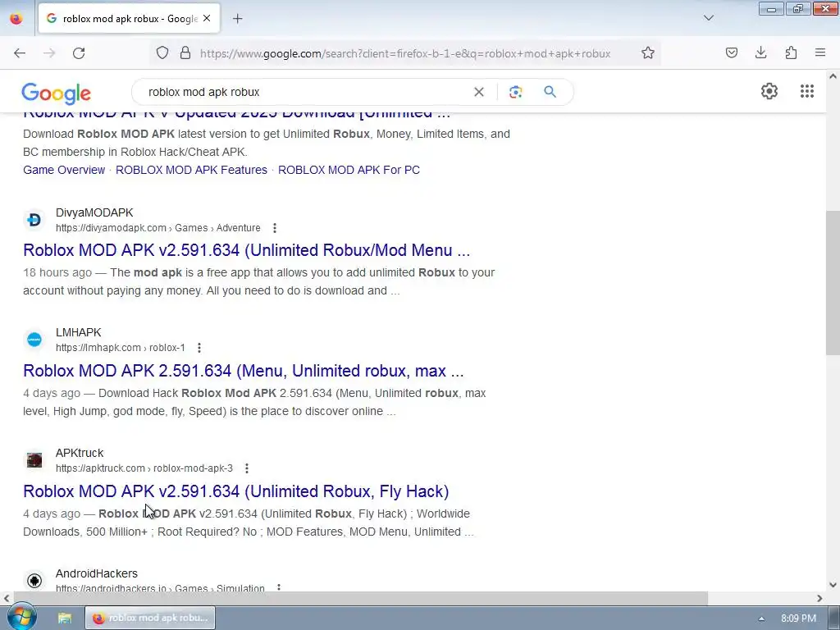Click the page's horizontal scrollbar thumb
This screenshot has width=840, height=630.
coord(361,598)
